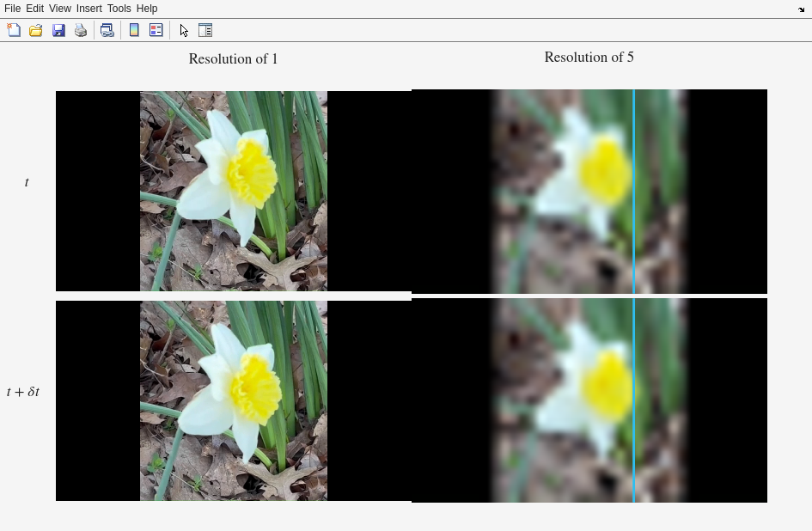Click the blue vertical line in the top blurred image
812x531 pixels.
click(x=634, y=191)
